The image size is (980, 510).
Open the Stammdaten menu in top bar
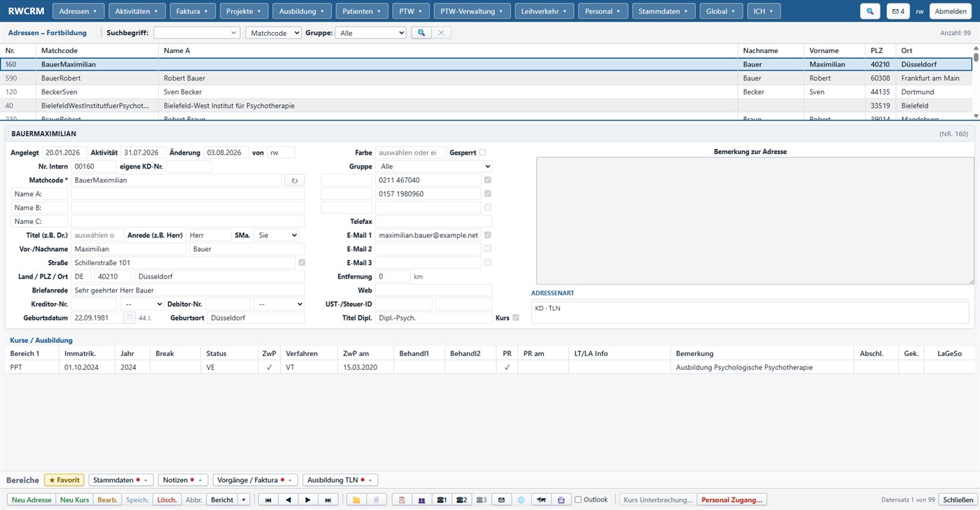tap(664, 11)
